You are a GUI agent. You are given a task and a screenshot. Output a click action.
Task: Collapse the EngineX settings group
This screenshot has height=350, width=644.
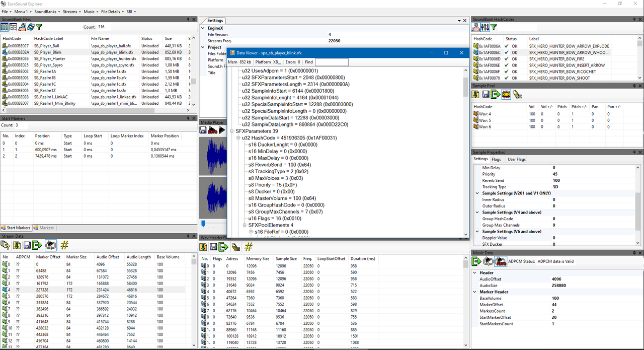[203, 28]
